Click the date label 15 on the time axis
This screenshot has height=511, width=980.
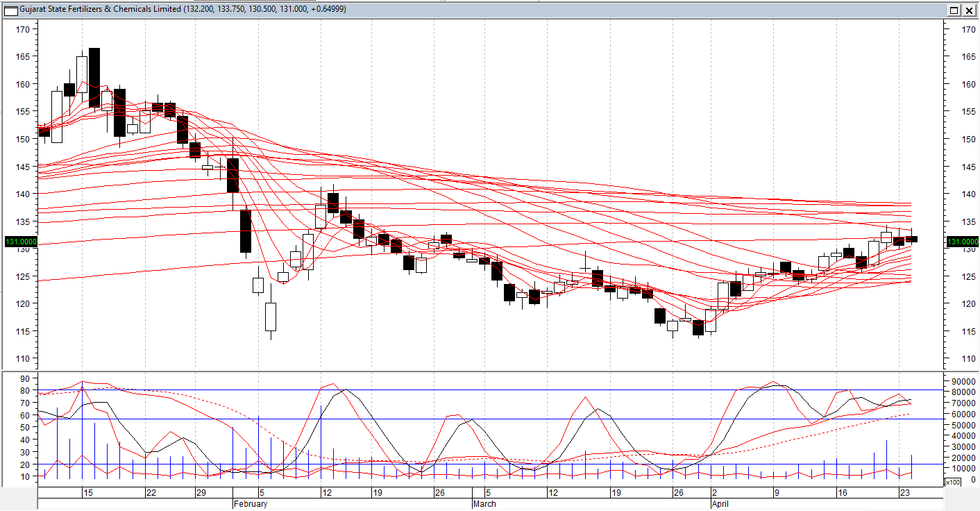click(x=88, y=493)
